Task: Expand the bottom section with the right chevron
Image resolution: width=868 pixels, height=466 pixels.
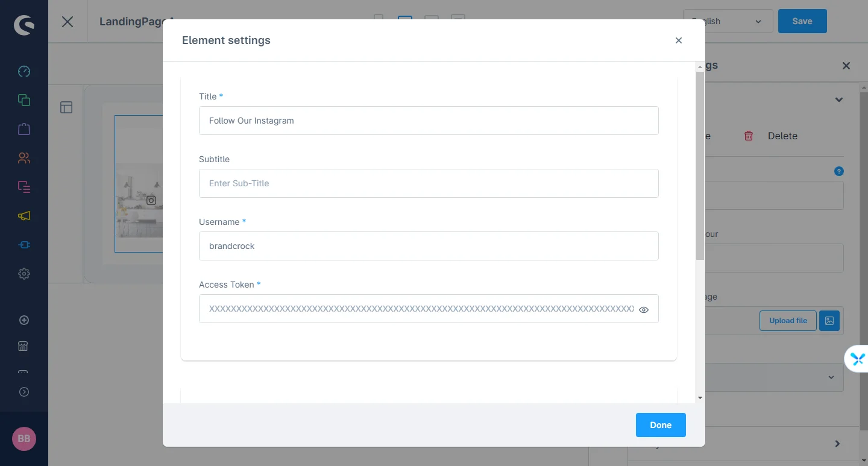Action: [837, 444]
